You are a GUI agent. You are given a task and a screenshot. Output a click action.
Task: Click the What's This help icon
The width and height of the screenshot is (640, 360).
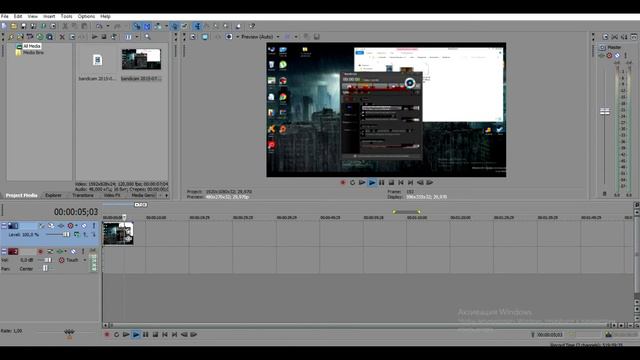click(x=252, y=26)
